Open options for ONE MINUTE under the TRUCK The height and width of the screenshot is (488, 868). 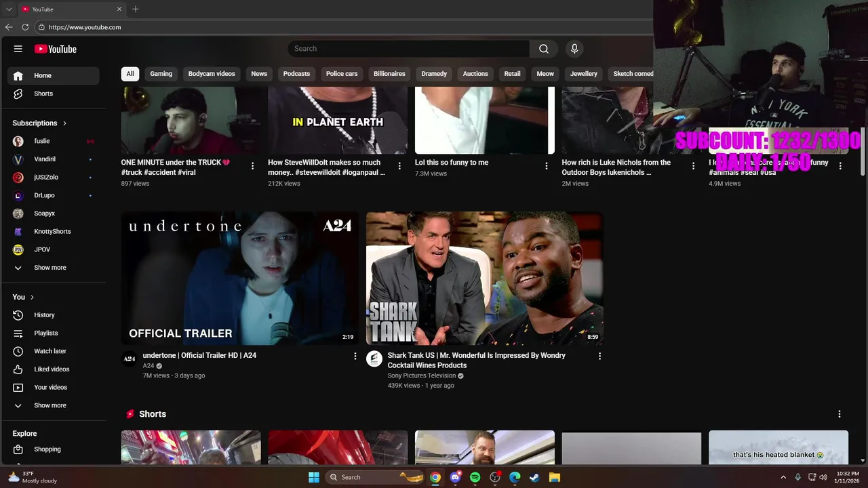click(x=252, y=166)
